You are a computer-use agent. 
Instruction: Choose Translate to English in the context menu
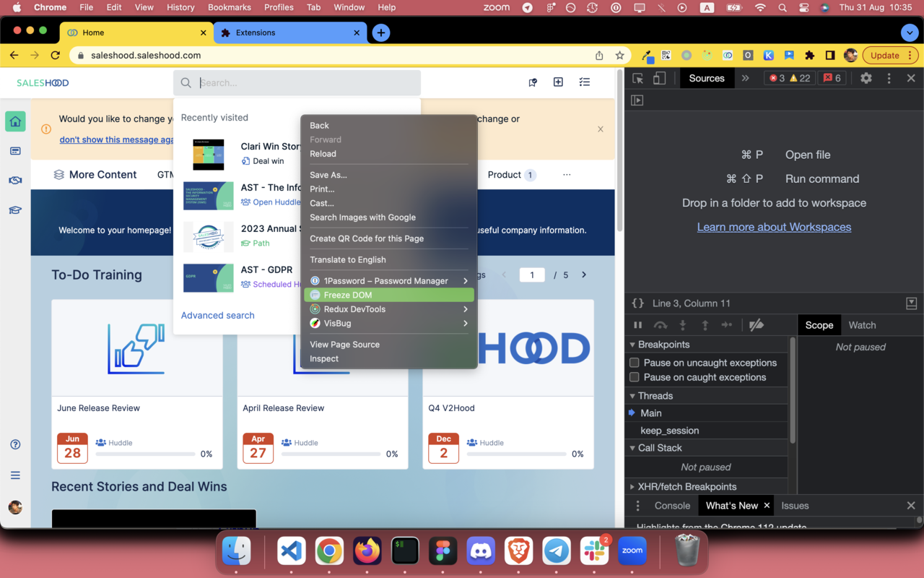[x=389, y=259]
